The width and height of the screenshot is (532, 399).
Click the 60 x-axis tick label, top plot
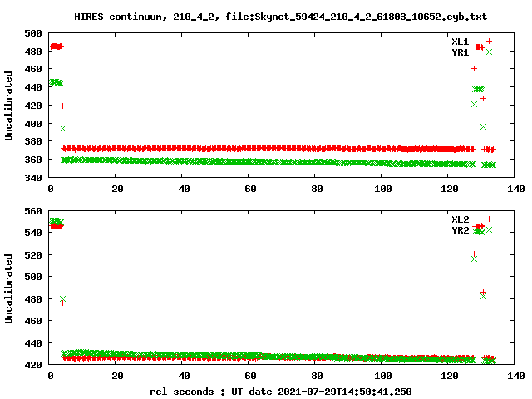[x=250, y=189]
